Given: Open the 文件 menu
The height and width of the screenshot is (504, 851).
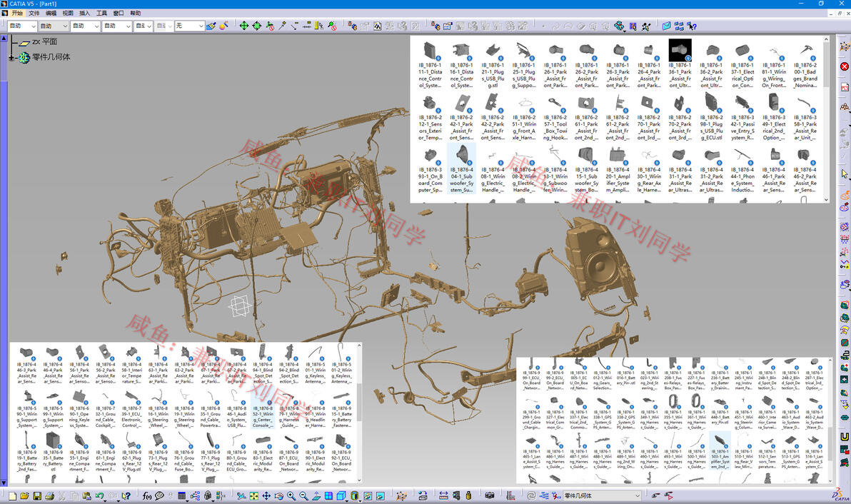Looking at the screenshot, I should pos(34,14).
